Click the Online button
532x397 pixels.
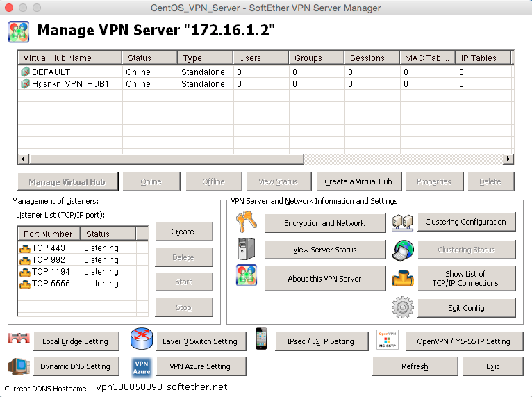(x=151, y=181)
